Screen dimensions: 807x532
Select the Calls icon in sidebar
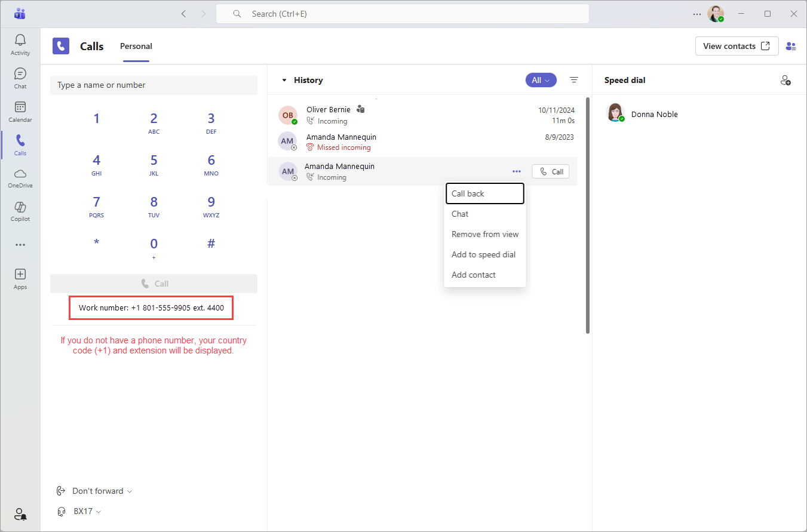pyautogui.click(x=20, y=143)
